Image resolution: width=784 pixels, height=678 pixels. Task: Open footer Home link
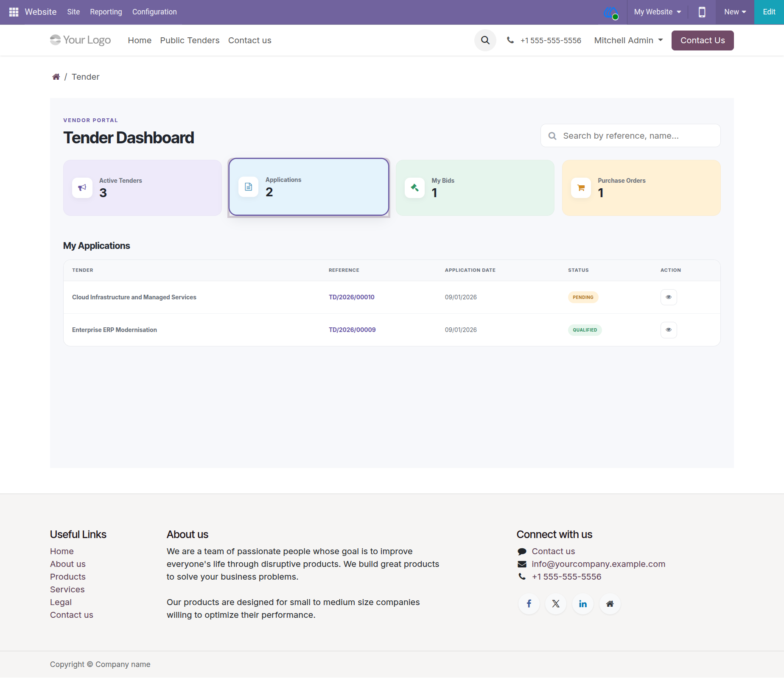click(62, 551)
